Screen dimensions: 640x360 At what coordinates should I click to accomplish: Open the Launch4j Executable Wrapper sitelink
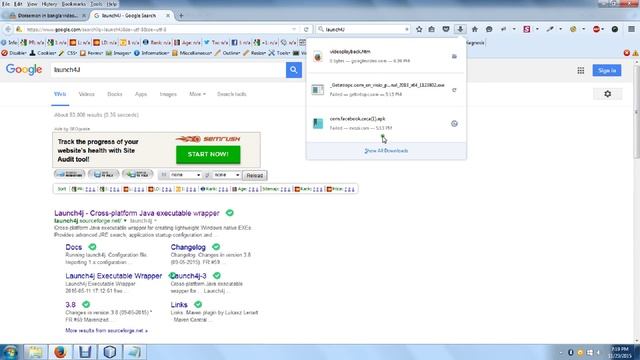click(113, 276)
